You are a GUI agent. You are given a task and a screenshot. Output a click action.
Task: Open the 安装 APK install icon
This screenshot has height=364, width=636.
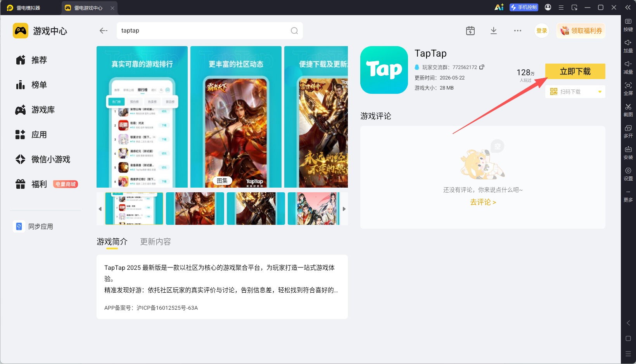pos(628,153)
